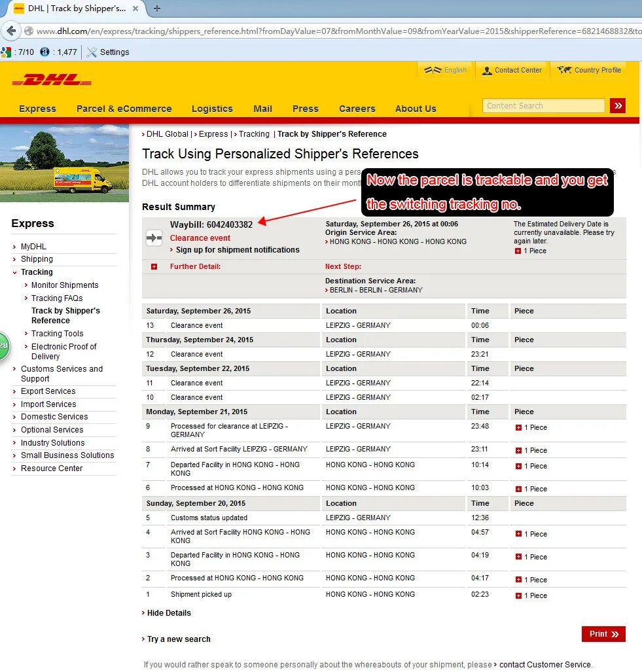Select the 'Waybill: 6042403382' text
The width and height of the screenshot is (642, 672).
(x=211, y=224)
